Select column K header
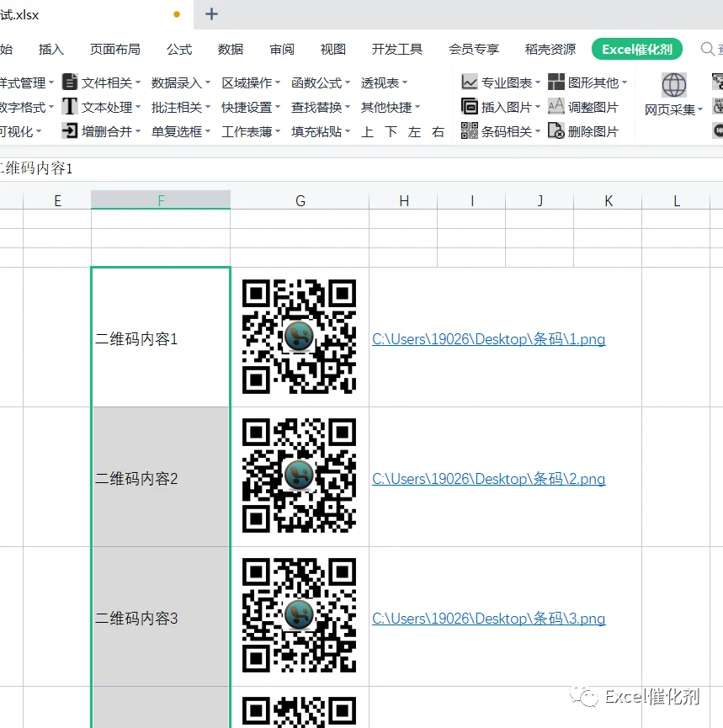This screenshot has width=723, height=728. click(608, 200)
